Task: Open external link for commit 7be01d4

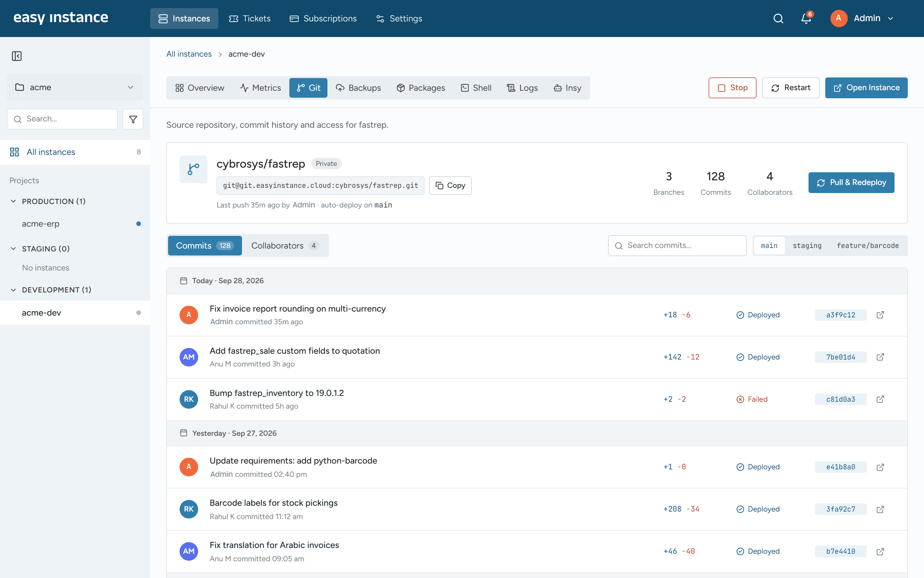Action: pyautogui.click(x=880, y=357)
